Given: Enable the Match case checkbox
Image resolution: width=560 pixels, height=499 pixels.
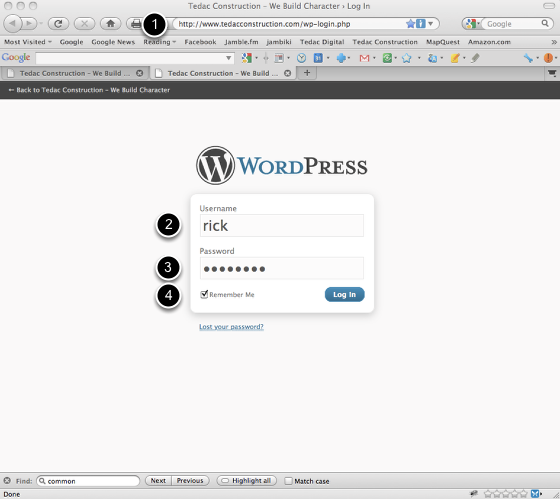Looking at the screenshot, I should (x=288, y=481).
